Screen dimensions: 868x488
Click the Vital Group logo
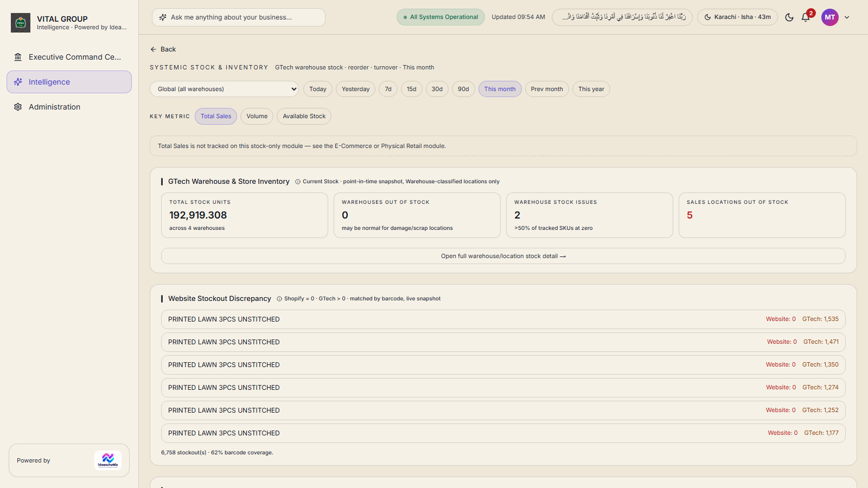pos(21,23)
